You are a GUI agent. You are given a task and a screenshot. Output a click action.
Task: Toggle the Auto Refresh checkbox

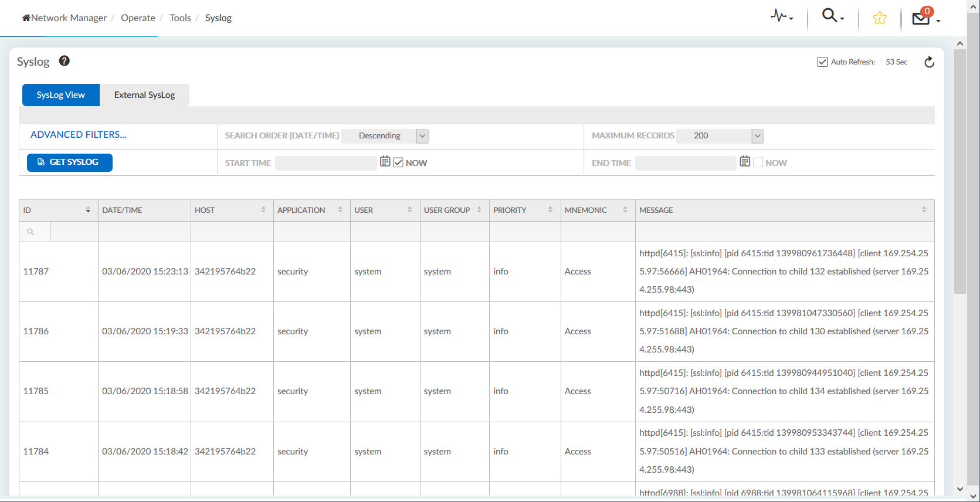click(823, 62)
